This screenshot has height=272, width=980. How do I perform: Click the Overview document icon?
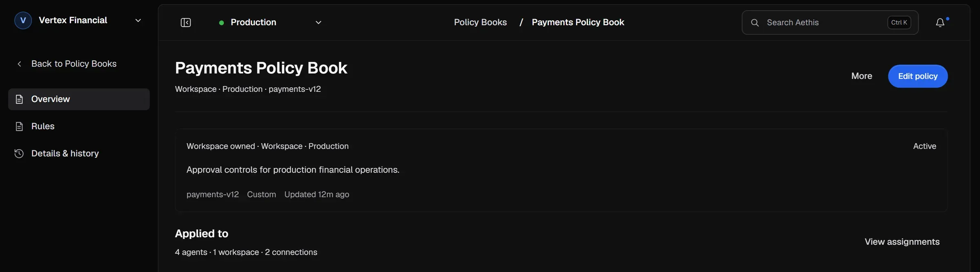tap(19, 99)
